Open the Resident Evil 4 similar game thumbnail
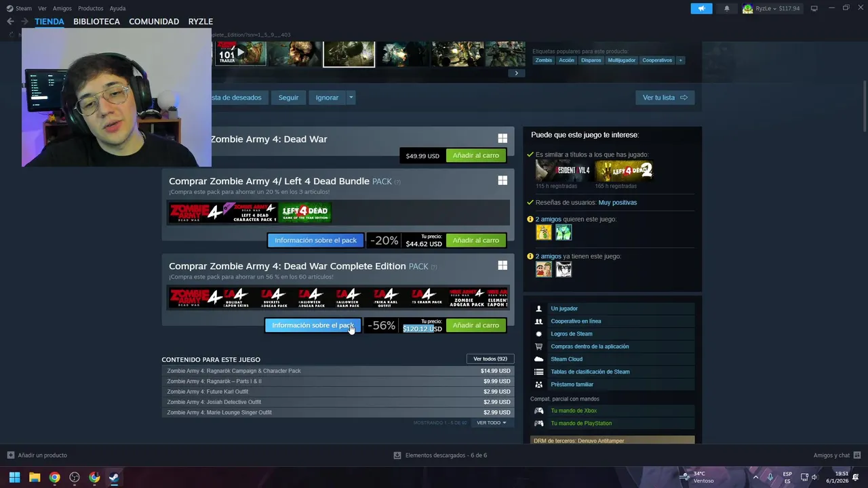 (x=563, y=171)
